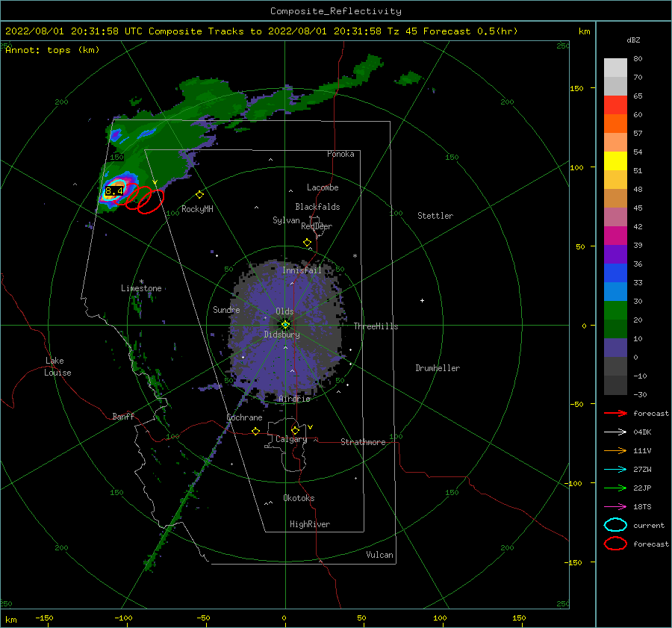Click the Airdrie city label
This screenshot has width=672, height=628.
tap(294, 399)
